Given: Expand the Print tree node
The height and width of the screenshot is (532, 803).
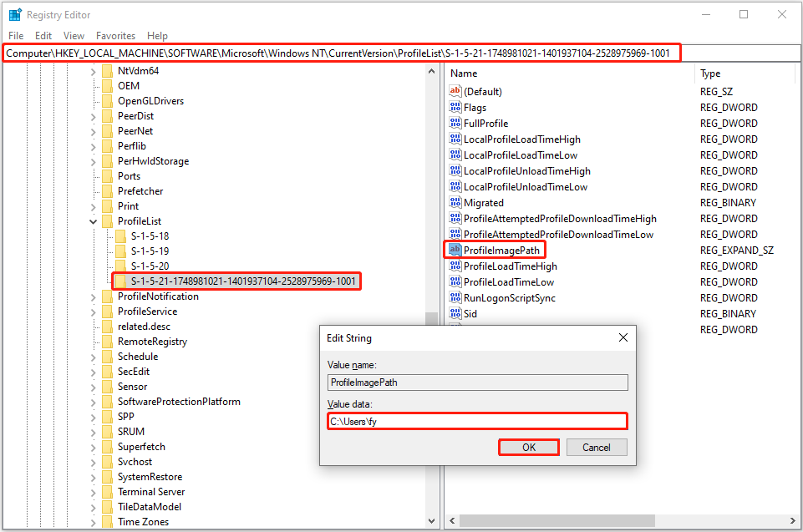Looking at the screenshot, I should coord(94,207).
